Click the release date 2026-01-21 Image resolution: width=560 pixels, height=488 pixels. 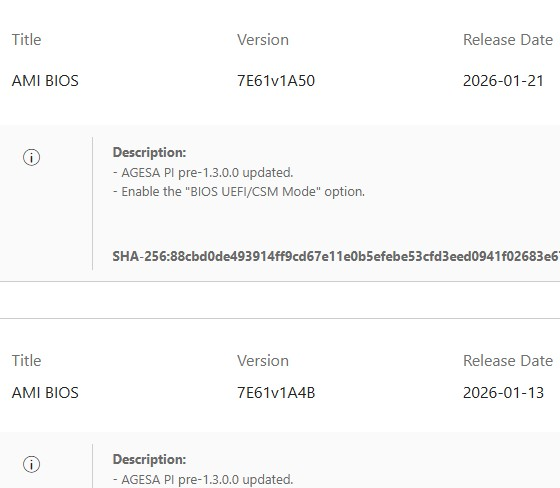[x=503, y=81]
